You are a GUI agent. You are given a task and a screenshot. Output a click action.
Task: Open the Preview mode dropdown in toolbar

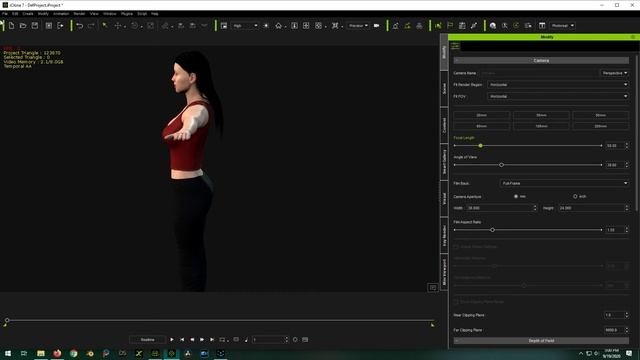358,26
